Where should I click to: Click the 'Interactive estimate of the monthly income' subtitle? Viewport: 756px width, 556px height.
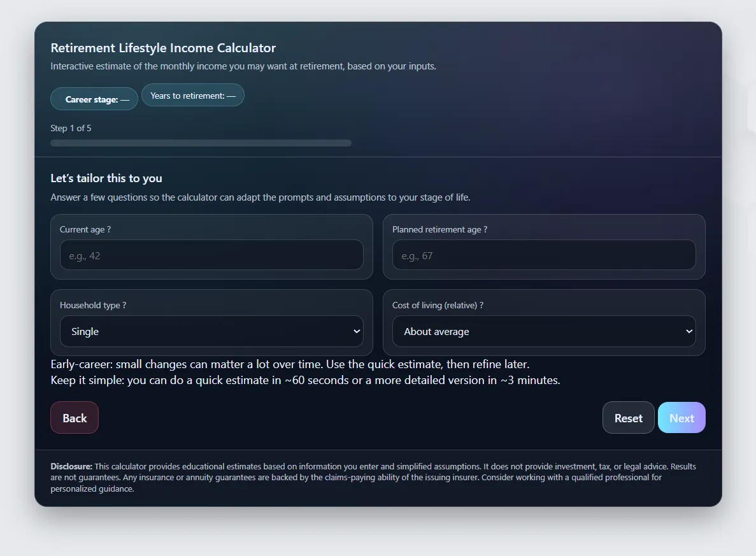tap(243, 66)
